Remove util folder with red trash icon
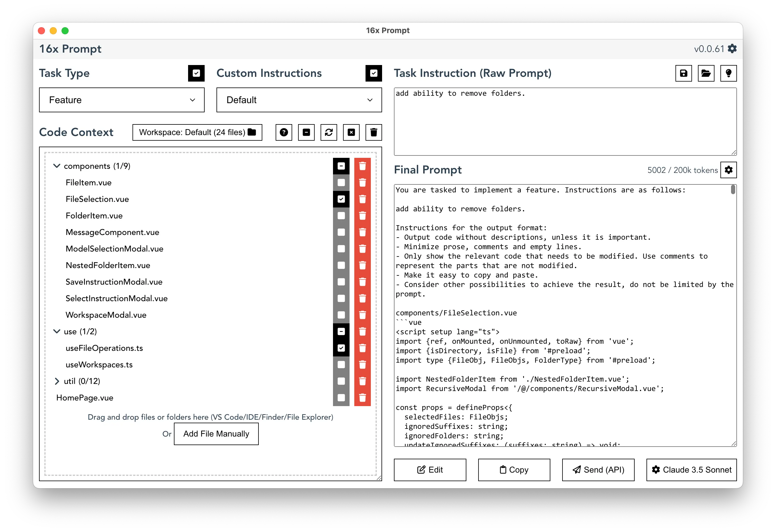The image size is (776, 532). (x=362, y=381)
